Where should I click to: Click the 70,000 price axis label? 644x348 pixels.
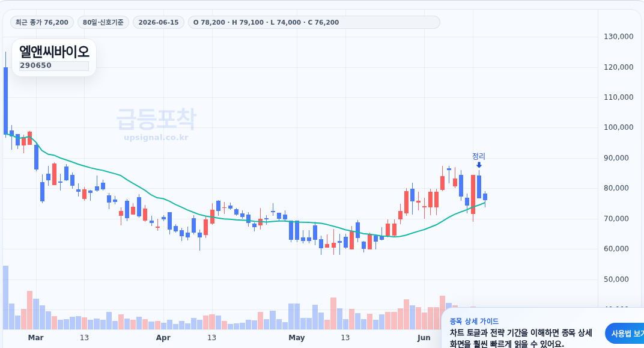pos(616,219)
